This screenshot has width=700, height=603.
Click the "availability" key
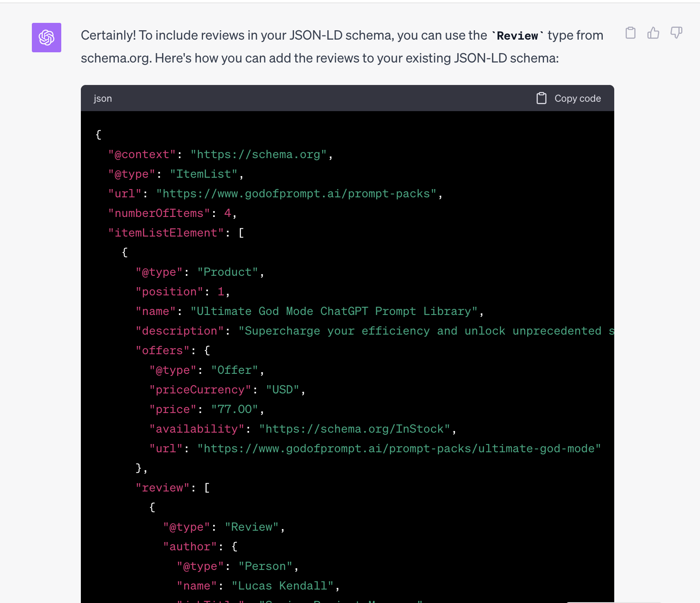pyautogui.click(x=197, y=429)
